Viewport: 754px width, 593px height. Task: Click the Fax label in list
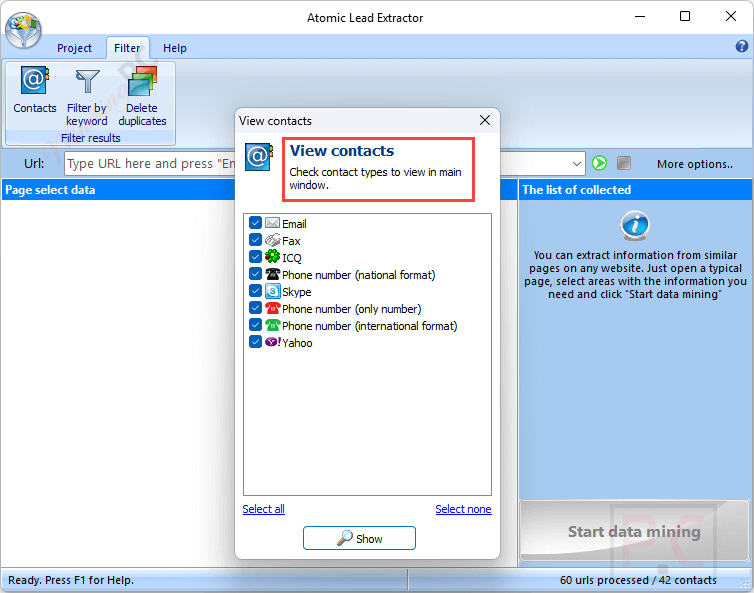coord(291,241)
